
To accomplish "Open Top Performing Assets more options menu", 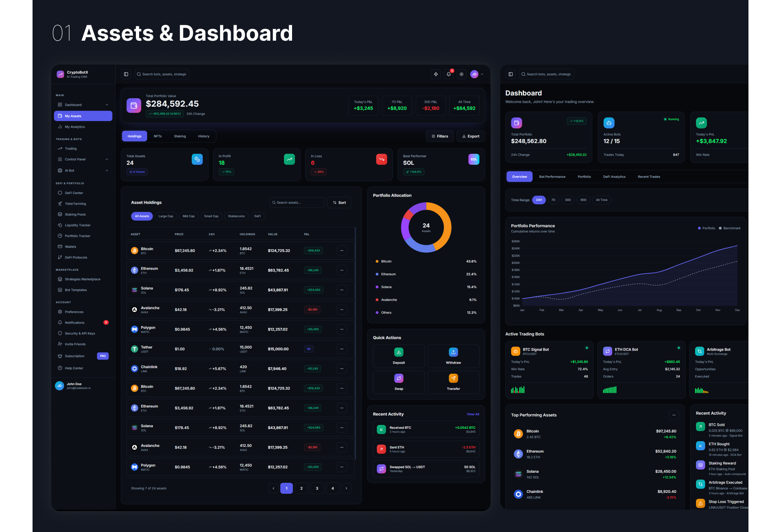I will 674,415.
